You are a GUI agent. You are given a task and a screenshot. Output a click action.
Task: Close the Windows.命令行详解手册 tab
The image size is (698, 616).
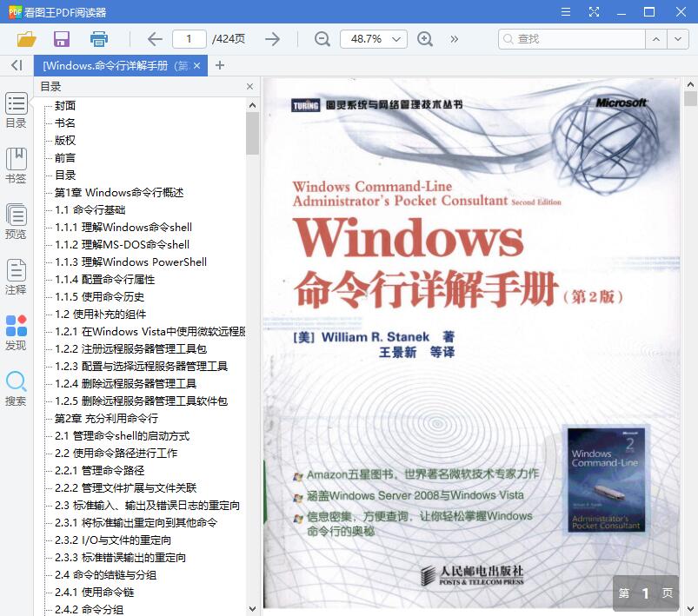coord(197,66)
